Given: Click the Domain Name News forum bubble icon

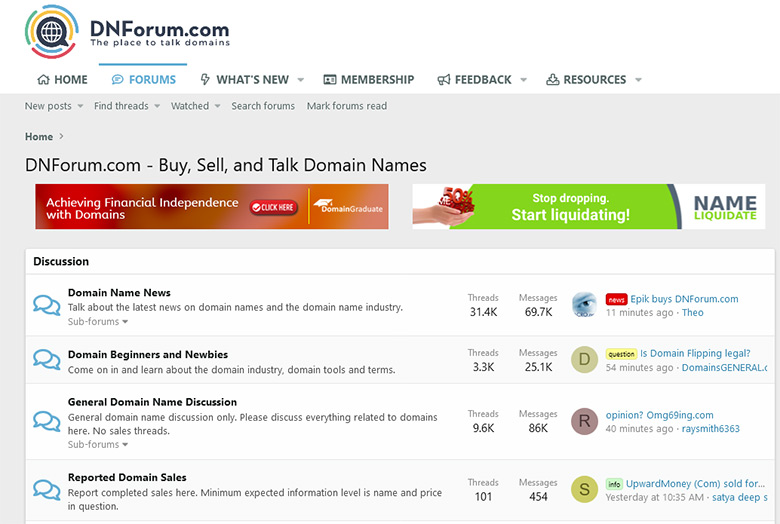Looking at the screenshot, I should (47, 305).
